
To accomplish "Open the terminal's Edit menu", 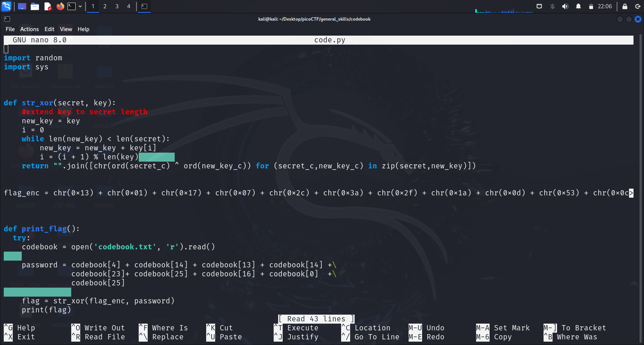I will click(x=49, y=29).
